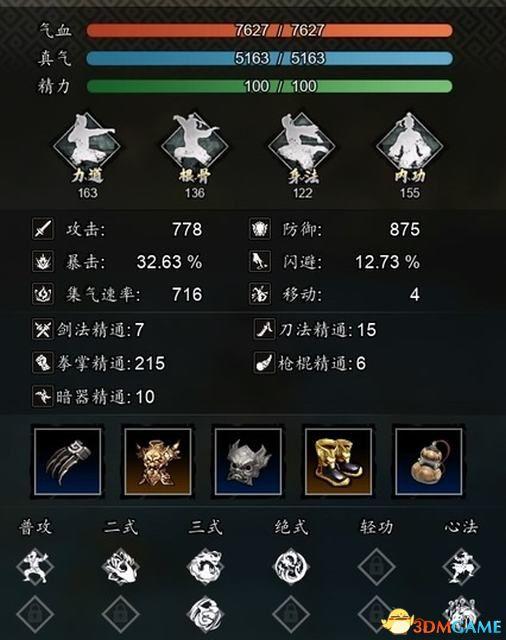
Task: Open the golden boots equipment slot
Action: (338, 461)
